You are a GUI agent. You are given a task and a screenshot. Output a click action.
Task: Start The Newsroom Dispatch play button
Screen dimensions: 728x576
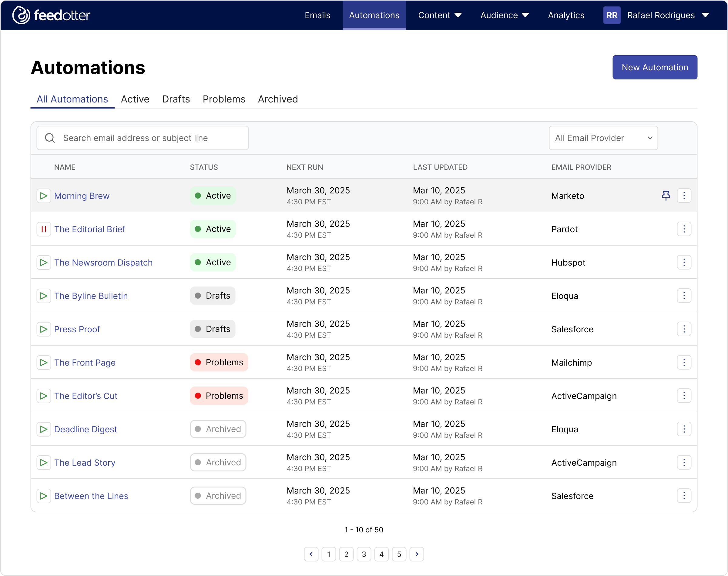click(43, 262)
